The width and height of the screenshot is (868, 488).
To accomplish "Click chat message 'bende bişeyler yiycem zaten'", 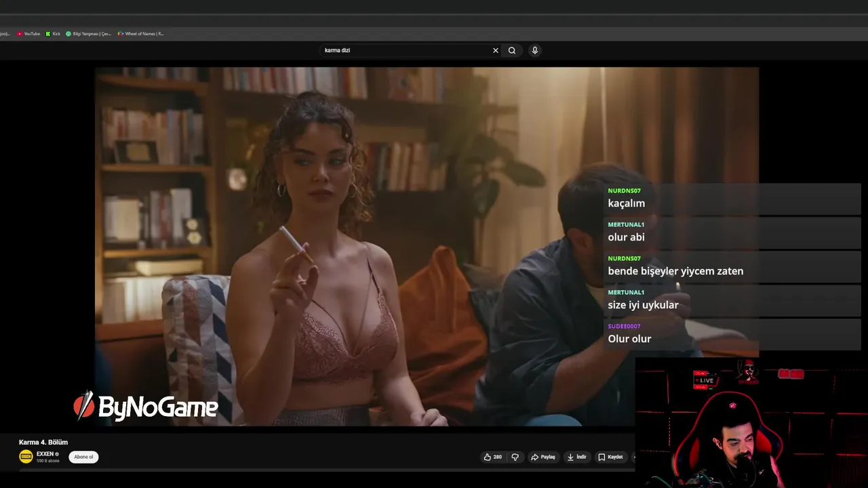I will pos(675,271).
